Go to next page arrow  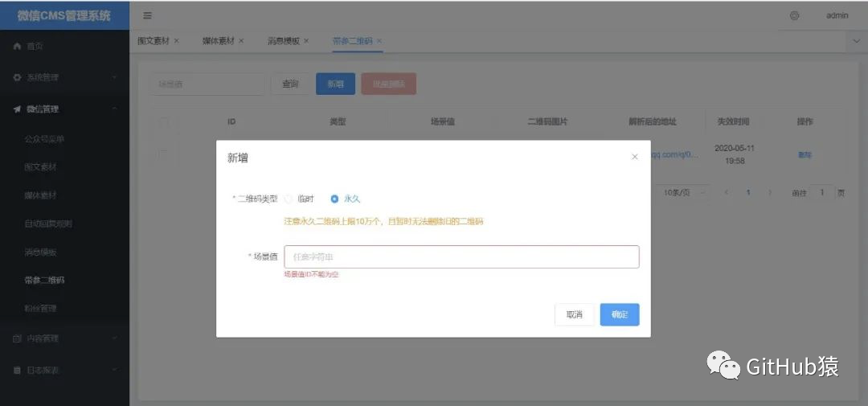pyautogui.click(x=769, y=193)
